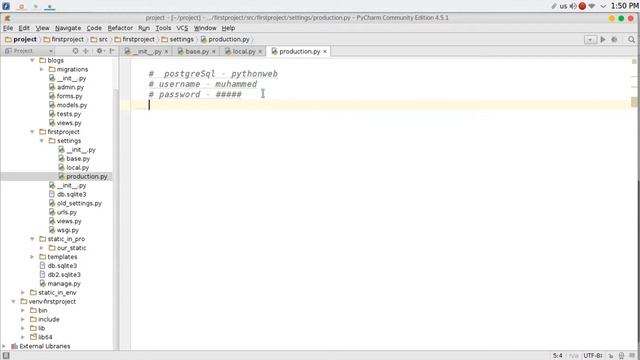Switch to the __init__.py editor tab

(147, 51)
